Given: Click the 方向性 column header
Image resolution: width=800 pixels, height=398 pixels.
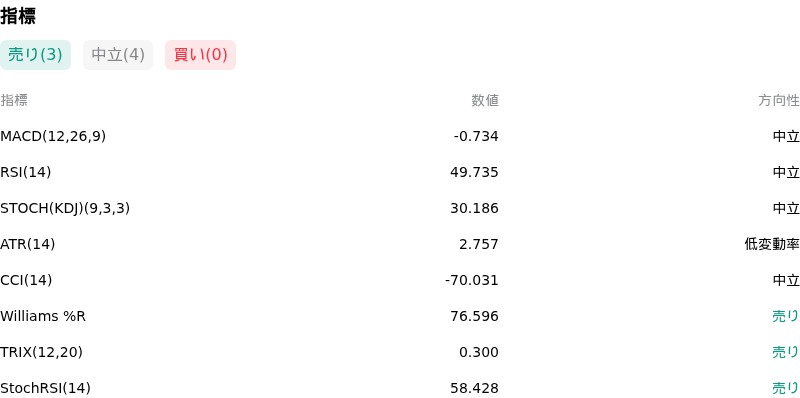Looking at the screenshot, I should (x=779, y=101).
